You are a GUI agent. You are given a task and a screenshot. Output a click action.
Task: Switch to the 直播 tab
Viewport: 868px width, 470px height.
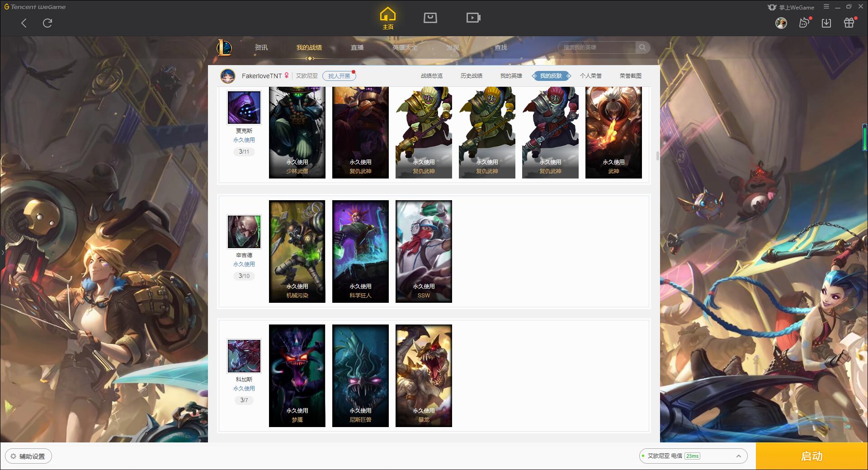click(x=357, y=47)
